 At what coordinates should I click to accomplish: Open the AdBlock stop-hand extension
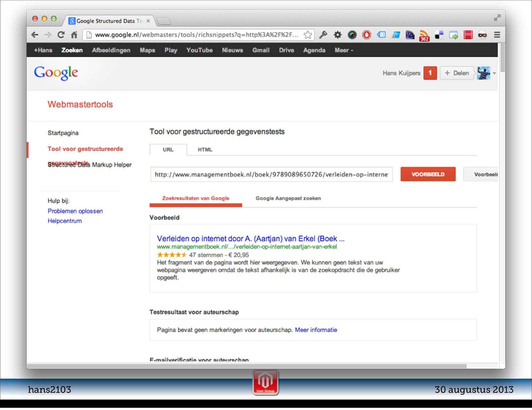(x=367, y=35)
